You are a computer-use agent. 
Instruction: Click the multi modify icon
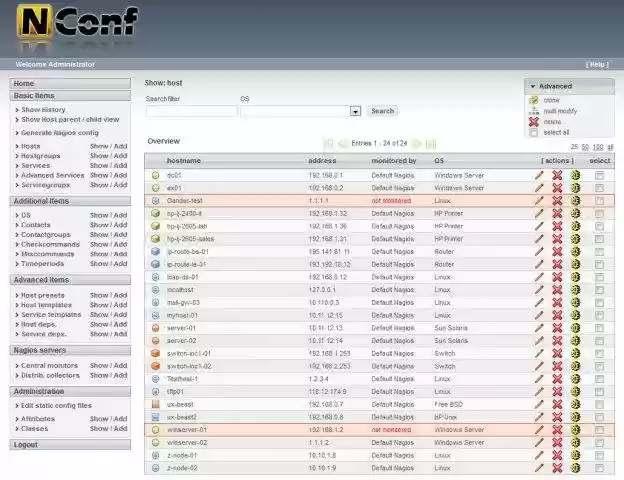(534, 111)
